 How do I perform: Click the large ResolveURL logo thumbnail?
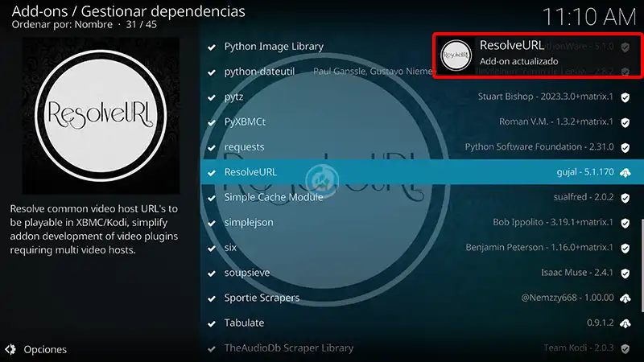(x=101, y=116)
